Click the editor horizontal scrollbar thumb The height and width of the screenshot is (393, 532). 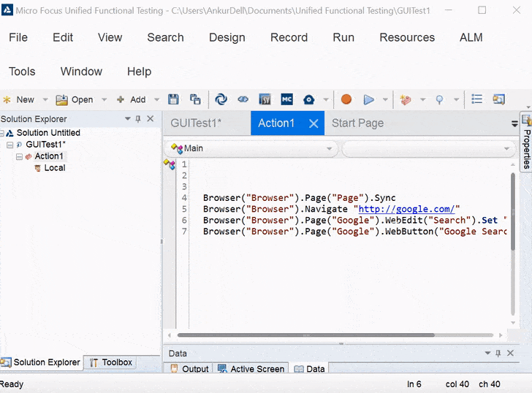pyautogui.click(x=305, y=335)
